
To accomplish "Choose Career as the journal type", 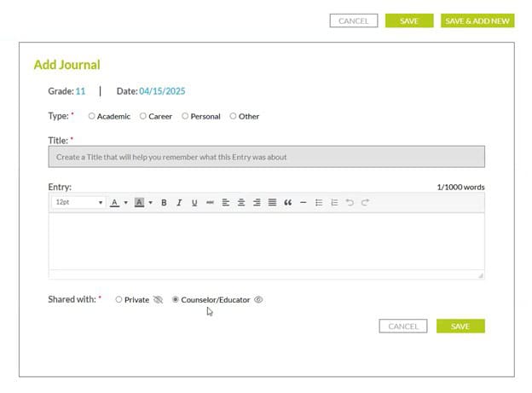I will pos(143,117).
